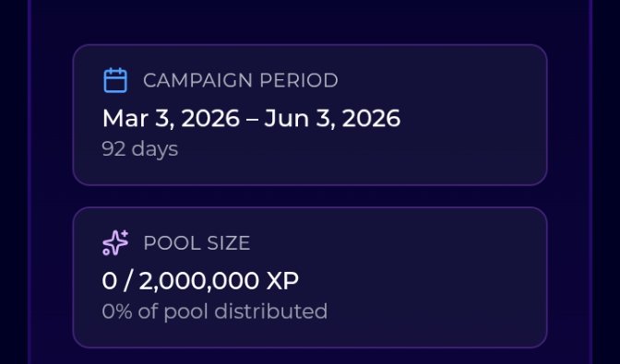
Task: Click the gap between the two cards
Action: (310, 196)
